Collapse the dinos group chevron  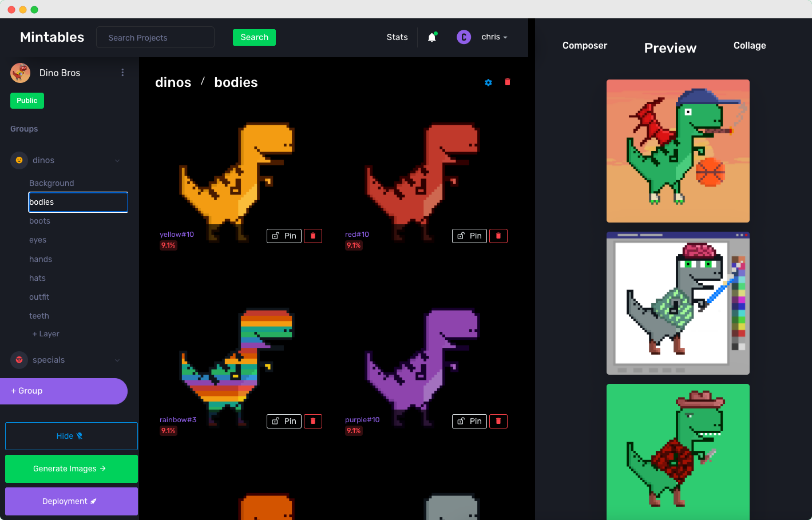[x=117, y=161]
